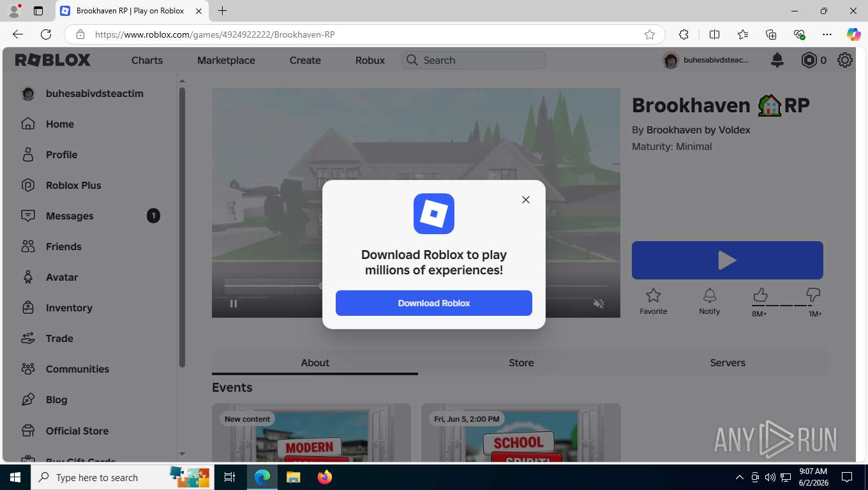Open the Marketplace page
The image size is (868, 490).
click(226, 60)
